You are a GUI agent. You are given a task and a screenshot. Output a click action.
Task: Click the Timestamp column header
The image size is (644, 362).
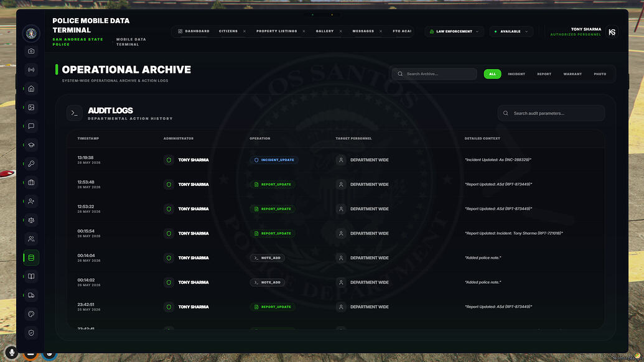click(88, 139)
